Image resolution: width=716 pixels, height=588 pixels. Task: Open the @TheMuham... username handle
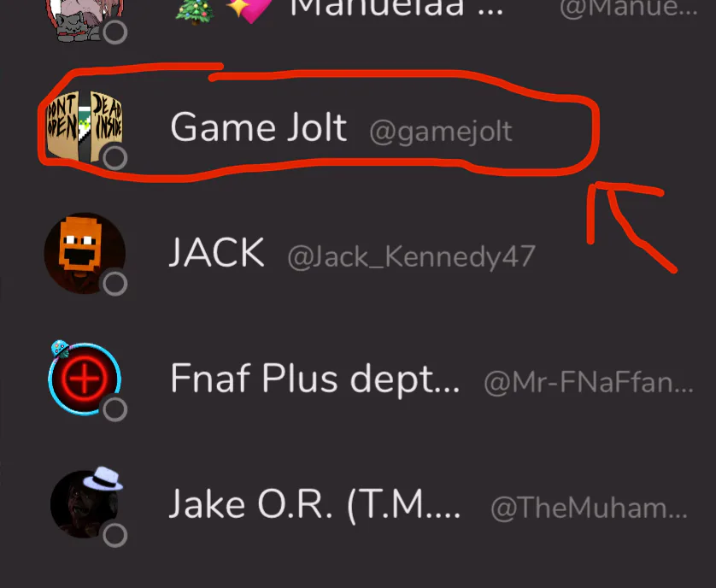coord(589,508)
